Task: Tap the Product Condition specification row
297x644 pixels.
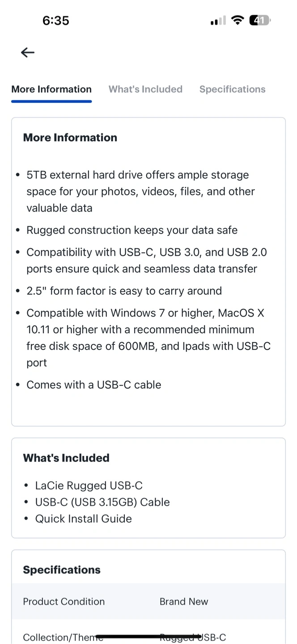Action: tap(148, 602)
